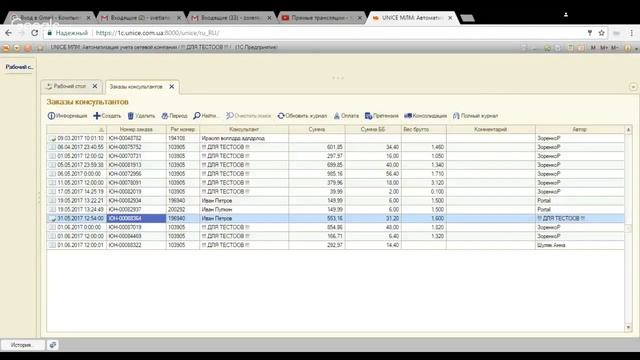Click the M+ calculator memory button
The height and width of the screenshot is (360, 640).
(604, 48)
